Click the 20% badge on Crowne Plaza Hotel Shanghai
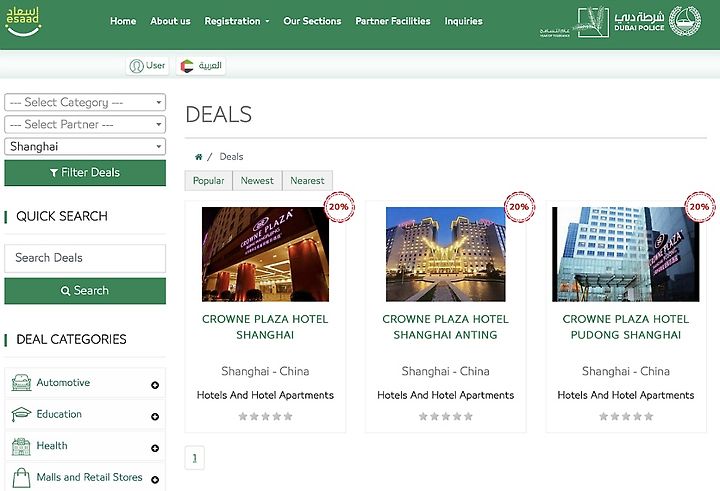Screen dimensions: 720x491 pos(339,207)
